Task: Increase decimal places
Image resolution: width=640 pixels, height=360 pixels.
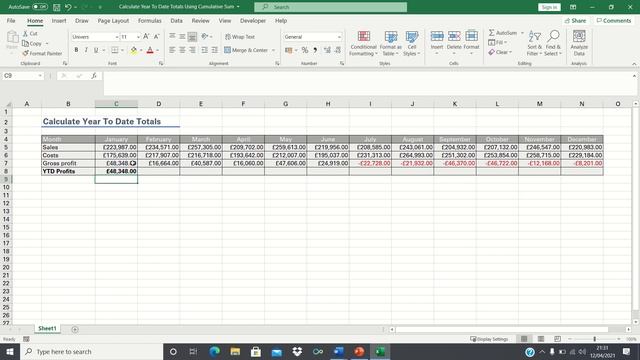Action: pos(327,50)
